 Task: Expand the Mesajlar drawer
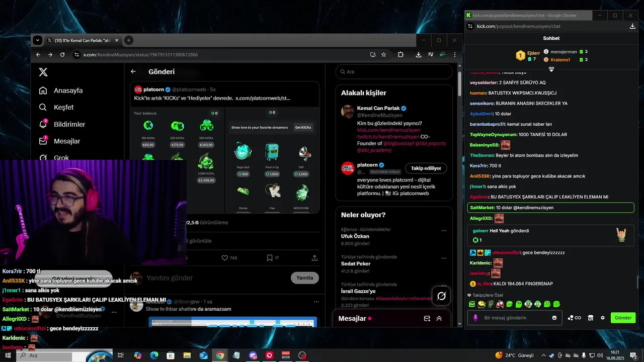point(439,318)
